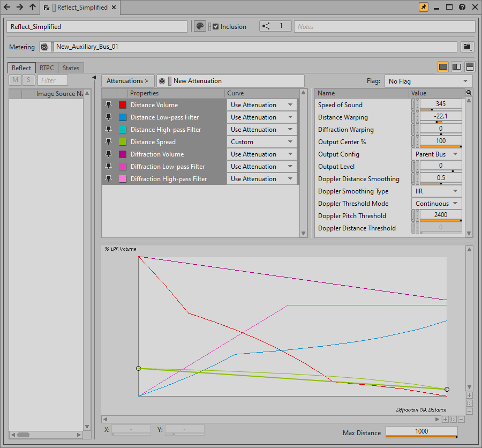
Task: Toggle the Inclusion checkbox
Action: (x=216, y=26)
